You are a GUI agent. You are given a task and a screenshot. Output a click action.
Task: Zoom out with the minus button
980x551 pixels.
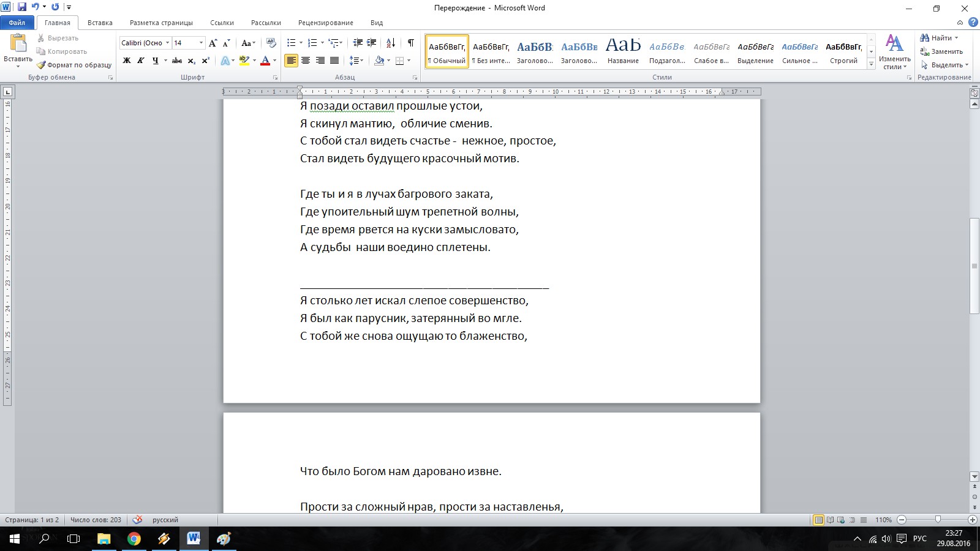(x=902, y=520)
